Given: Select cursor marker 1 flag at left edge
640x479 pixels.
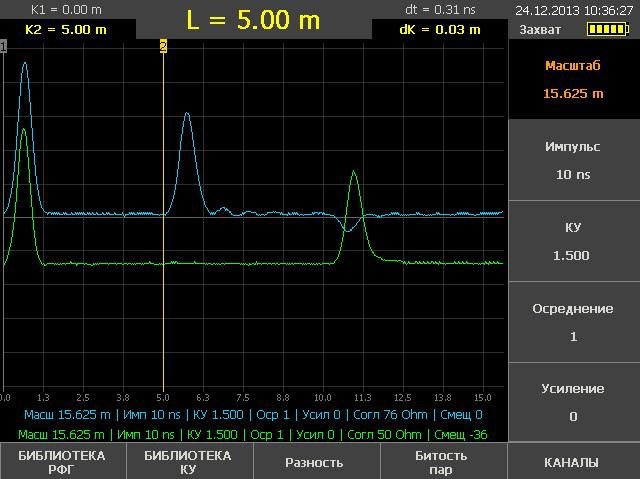Looking at the screenshot, I should click(x=4, y=46).
